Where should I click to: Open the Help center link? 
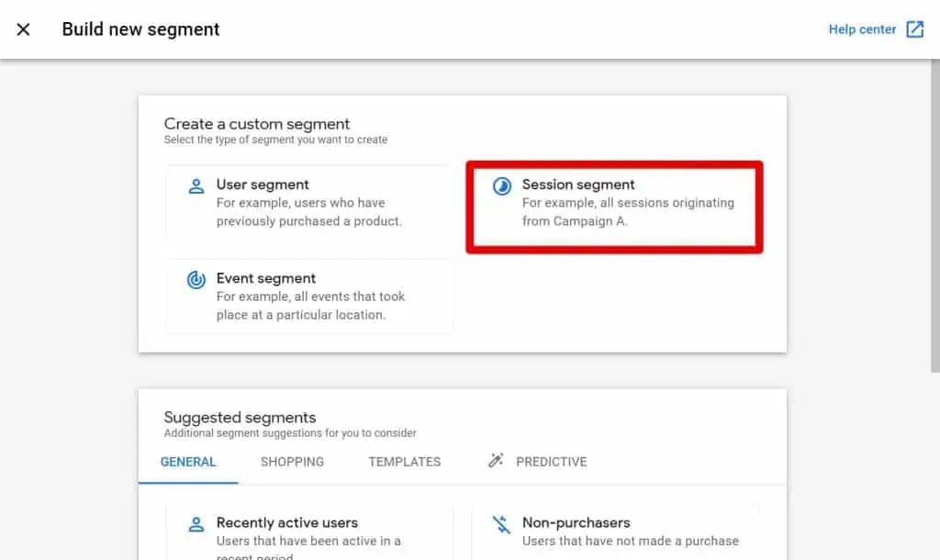[861, 28]
